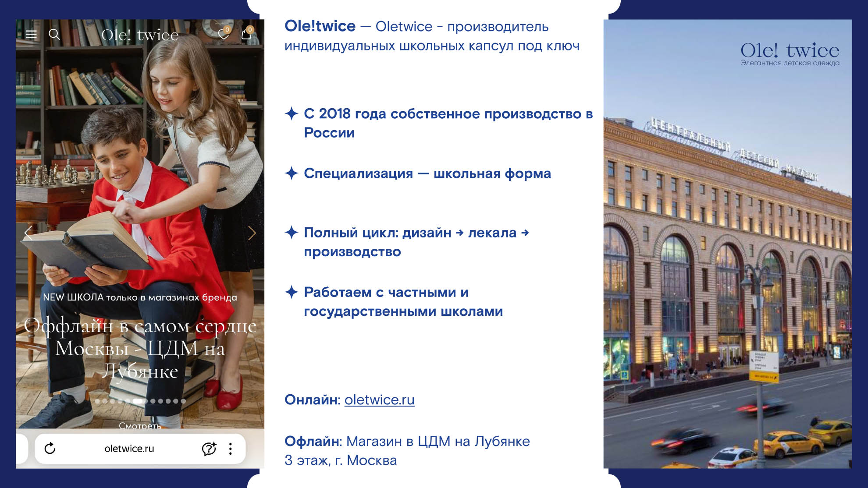This screenshot has width=868, height=488.
Task: Select the last carousel pagination dot
Action: 183,401
